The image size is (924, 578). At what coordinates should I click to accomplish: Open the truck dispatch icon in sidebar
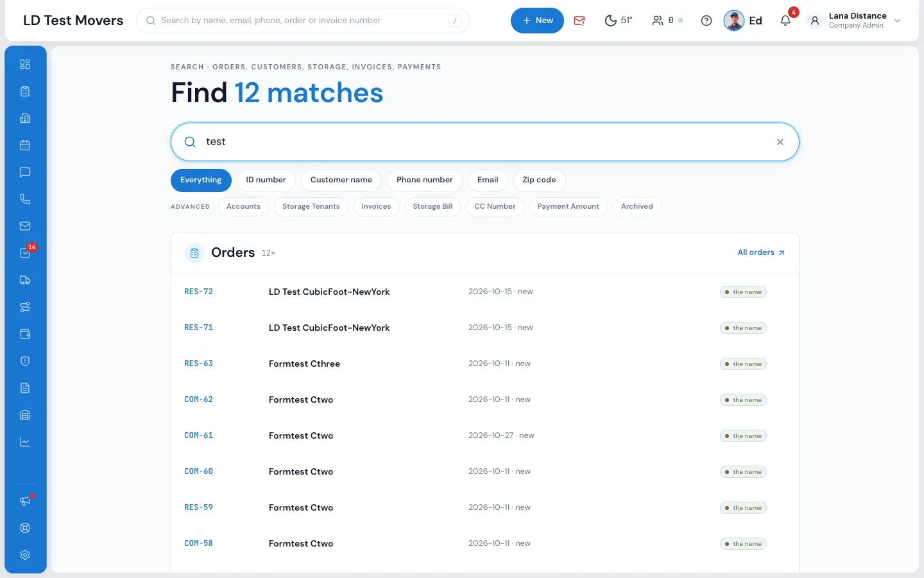coord(25,280)
